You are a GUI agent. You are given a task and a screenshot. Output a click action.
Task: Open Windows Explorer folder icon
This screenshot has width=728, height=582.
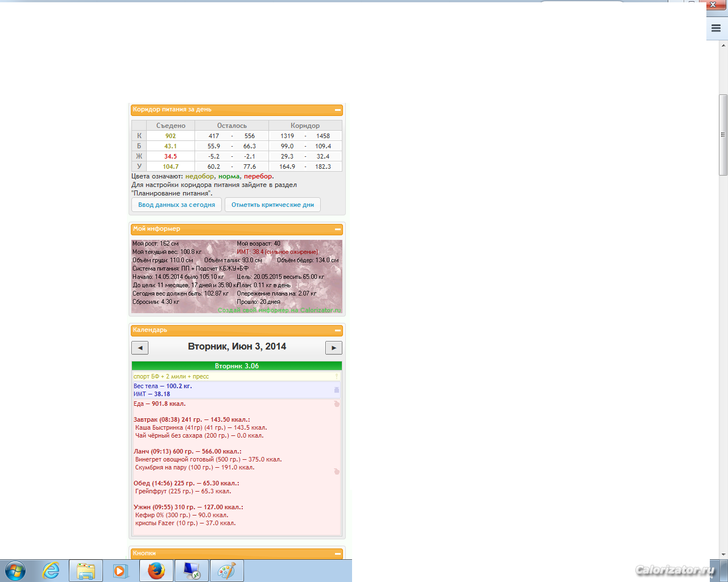(x=86, y=571)
